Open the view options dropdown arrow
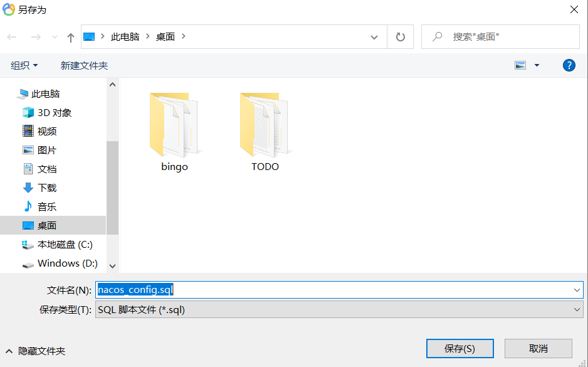Image resolution: width=588 pixels, height=367 pixels. [x=537, y=65]
